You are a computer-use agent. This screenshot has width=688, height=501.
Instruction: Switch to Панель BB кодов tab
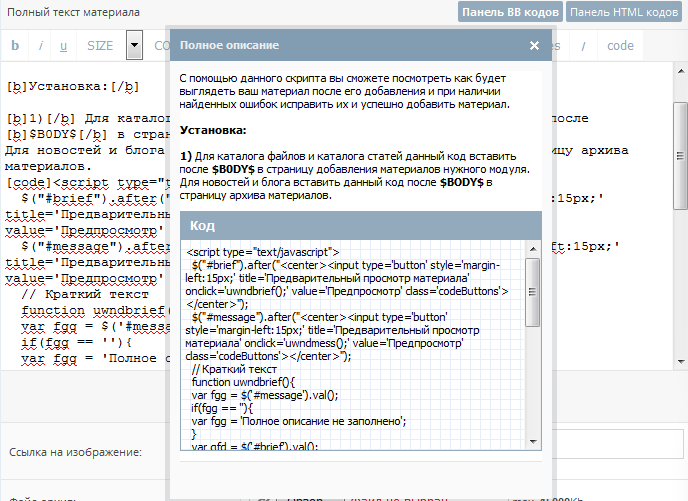(510, 12)
